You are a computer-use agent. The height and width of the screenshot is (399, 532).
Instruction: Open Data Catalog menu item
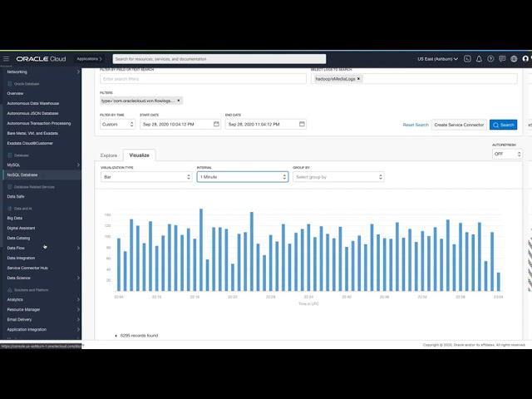point(18,239)
